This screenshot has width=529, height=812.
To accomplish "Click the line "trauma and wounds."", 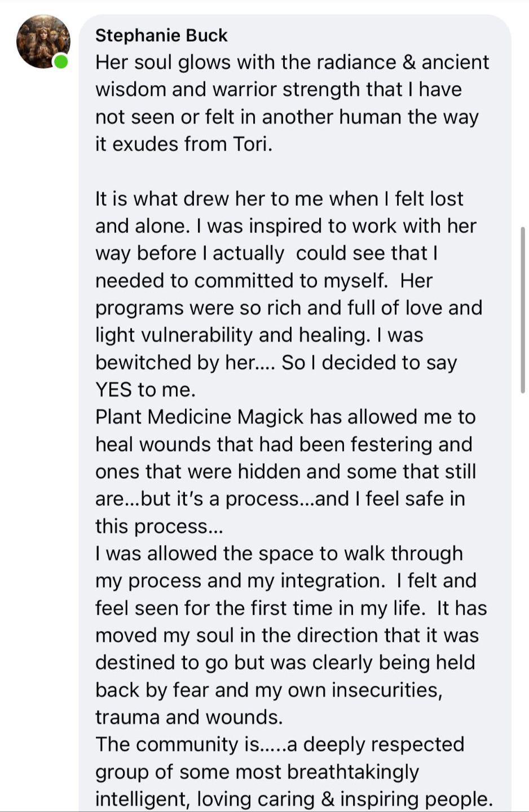I will click(x=189, y=717).
